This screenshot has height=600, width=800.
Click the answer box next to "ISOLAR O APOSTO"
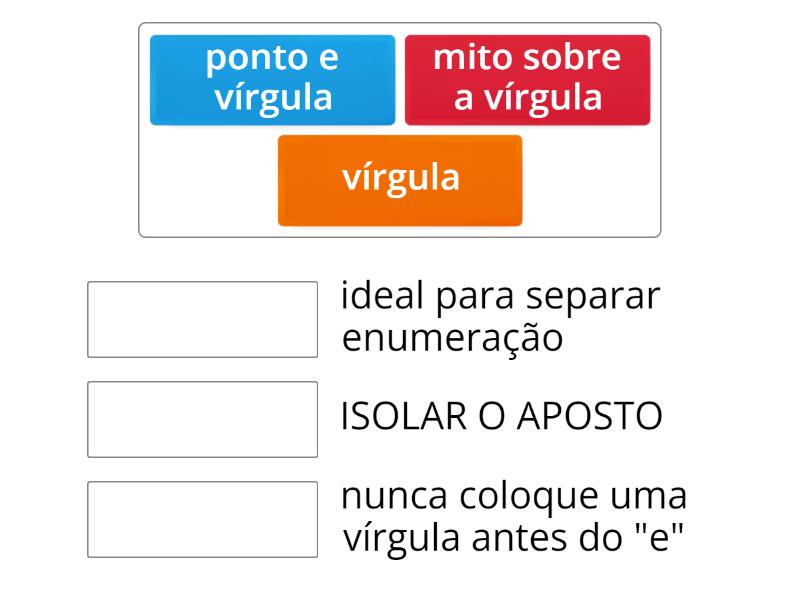coord(202,418)
